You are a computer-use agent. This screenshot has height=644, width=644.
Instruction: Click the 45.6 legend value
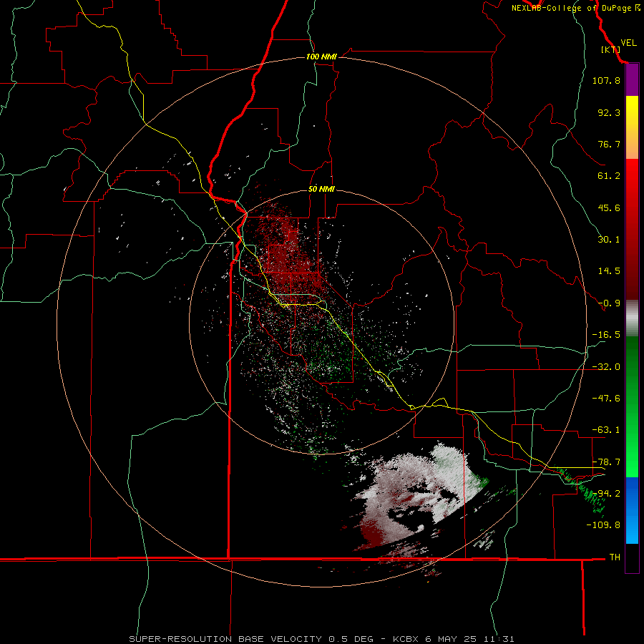pos(609,208)
